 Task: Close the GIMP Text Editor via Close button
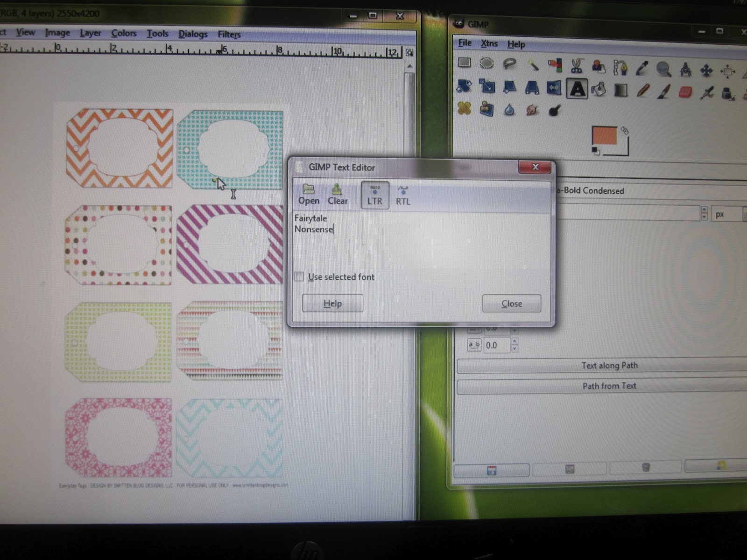(x=512, y=304)
